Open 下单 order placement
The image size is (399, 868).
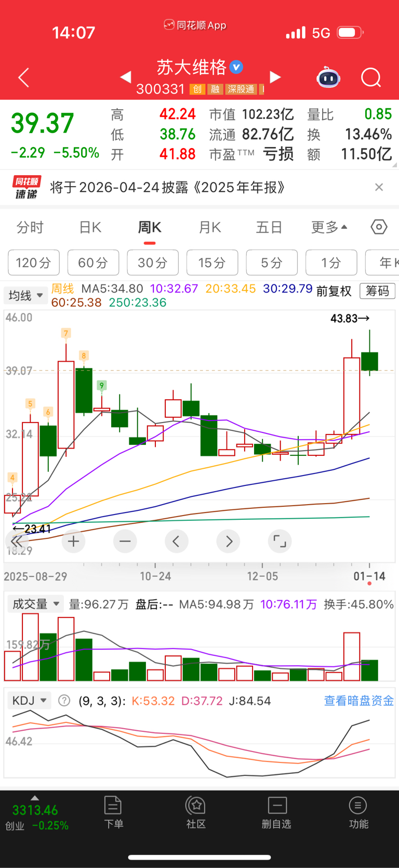point(113,812)
